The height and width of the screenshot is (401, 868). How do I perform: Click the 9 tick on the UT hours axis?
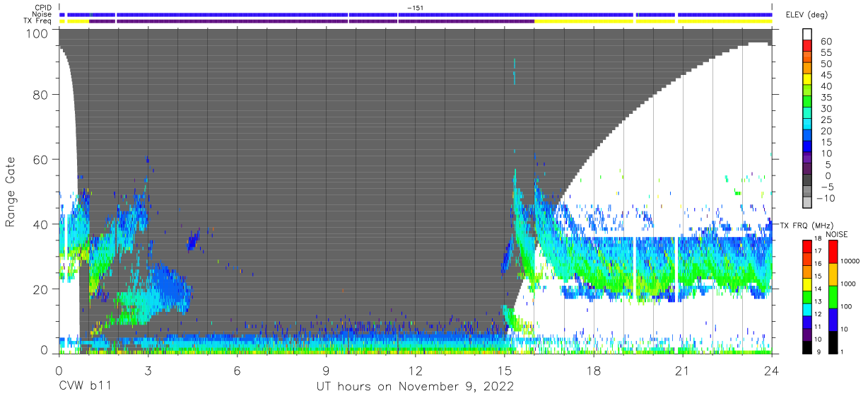(x=326, y=370)
